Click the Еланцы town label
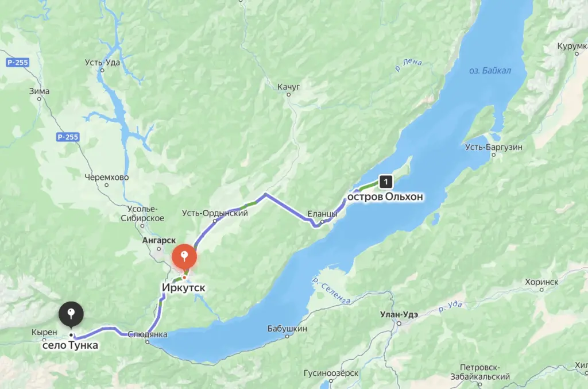Image resolution: width=588 pixels, height=389 pixels. point(322,214)
